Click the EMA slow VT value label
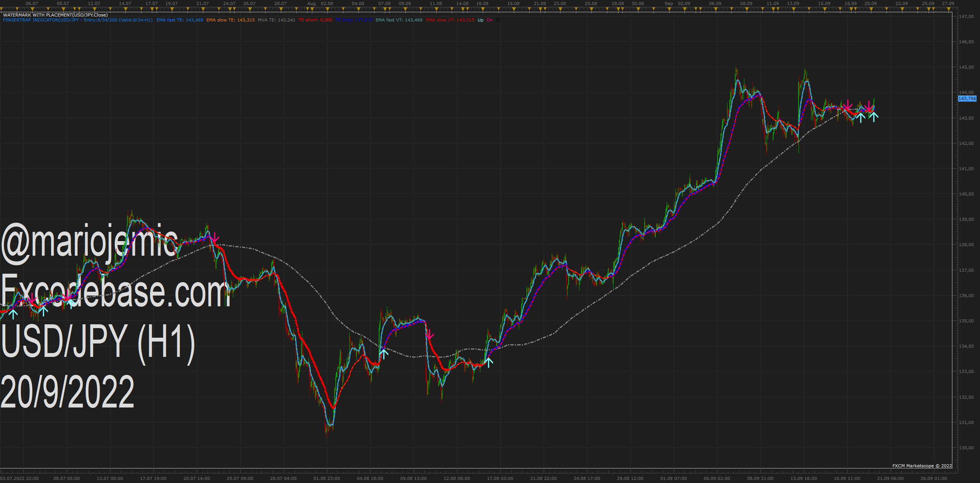The width and height of the screenshot is (980, 483). (450, 20)
